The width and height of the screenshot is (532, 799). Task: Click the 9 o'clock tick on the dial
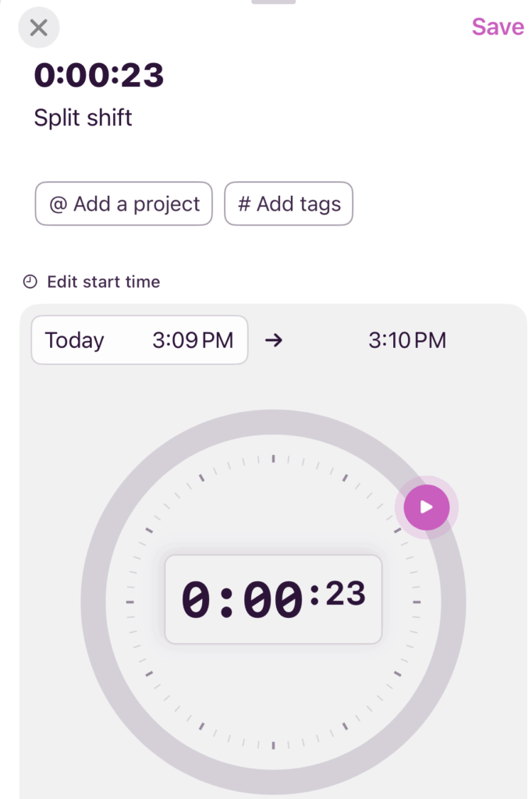pos(129,602)
